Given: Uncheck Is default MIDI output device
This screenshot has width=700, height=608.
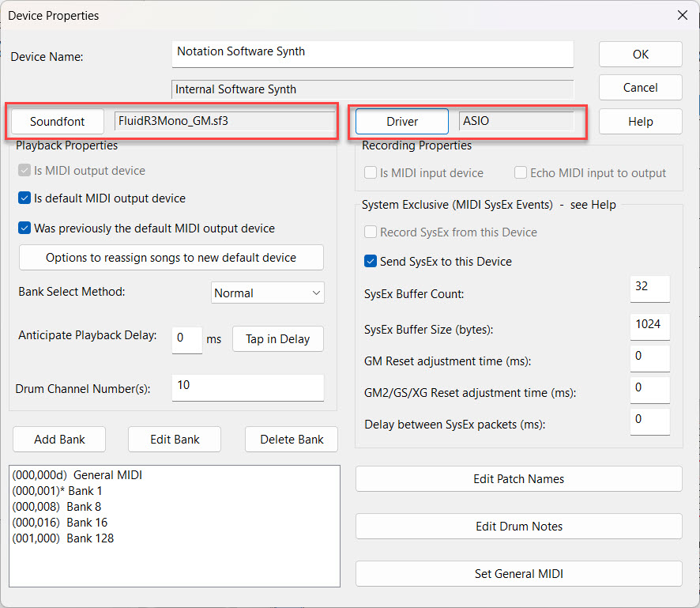Looking at the screenshot, I should point(24,198).
